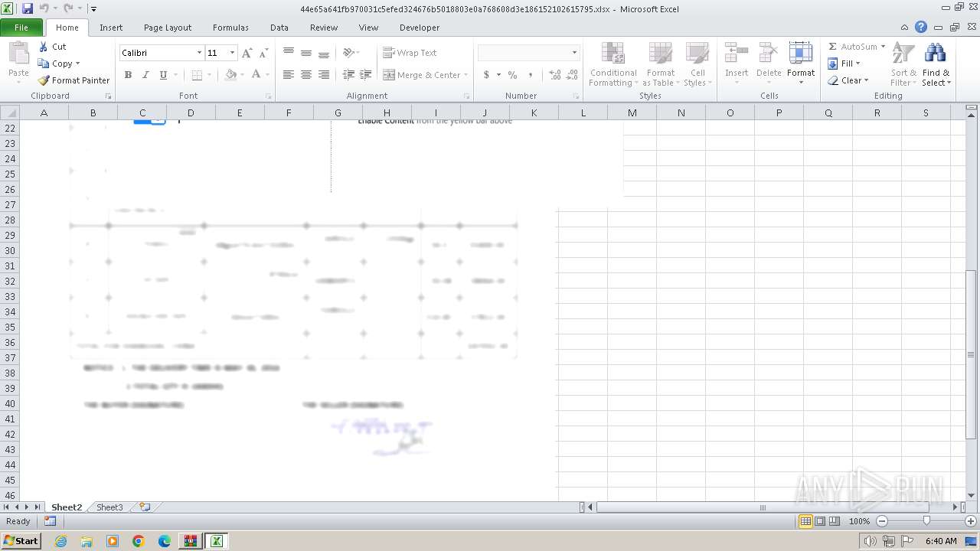Switch to Page Layout view
The image size is (980, 551).
pyautogui.click(x=820, y=521)
